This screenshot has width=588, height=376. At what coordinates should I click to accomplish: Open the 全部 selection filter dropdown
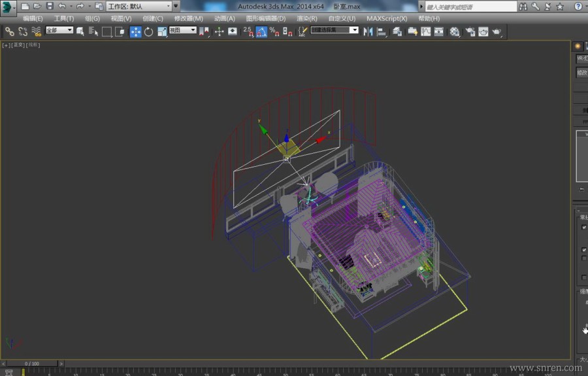(x=59, y=30)
